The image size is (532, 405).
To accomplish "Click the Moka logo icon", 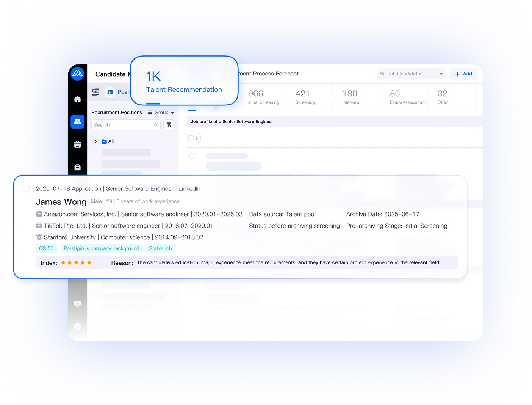I will pos(77,73).
